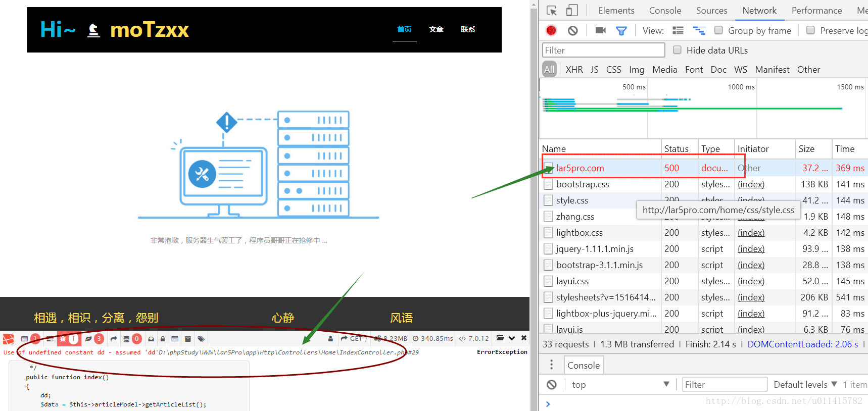868x411 pixels.
Task: Click the red record network log button
Action: tap(551, 31)
